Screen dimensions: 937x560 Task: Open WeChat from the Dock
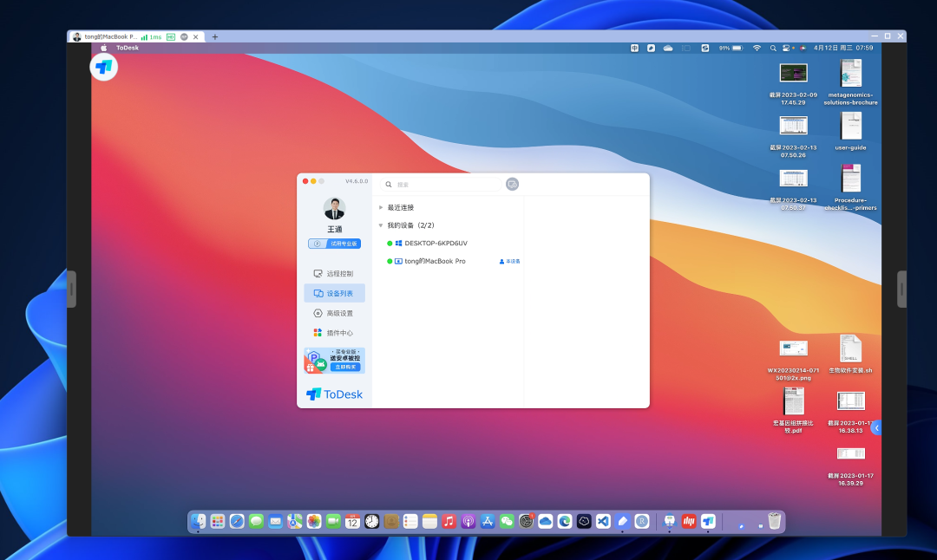click(507, 521)
